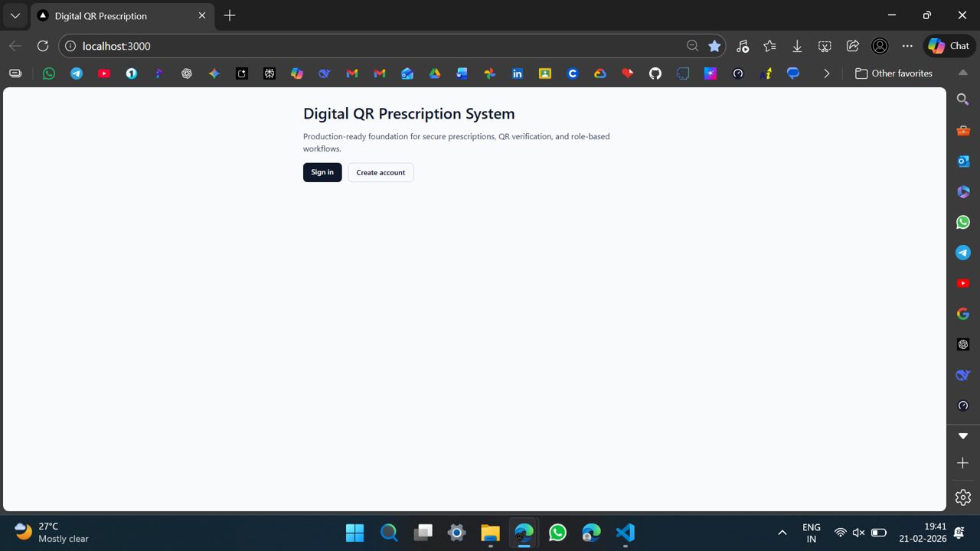980x551 pixels.
Task: Open the Google Cloud favorite in the favorites bar
Action: pos(600,73)
